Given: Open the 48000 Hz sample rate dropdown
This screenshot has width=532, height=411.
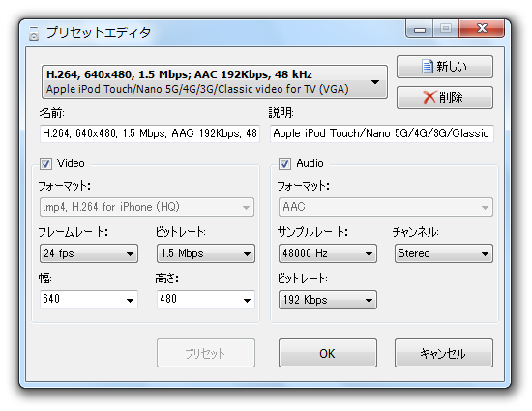Looking at the screenshot, I should (x=327, y=253).
